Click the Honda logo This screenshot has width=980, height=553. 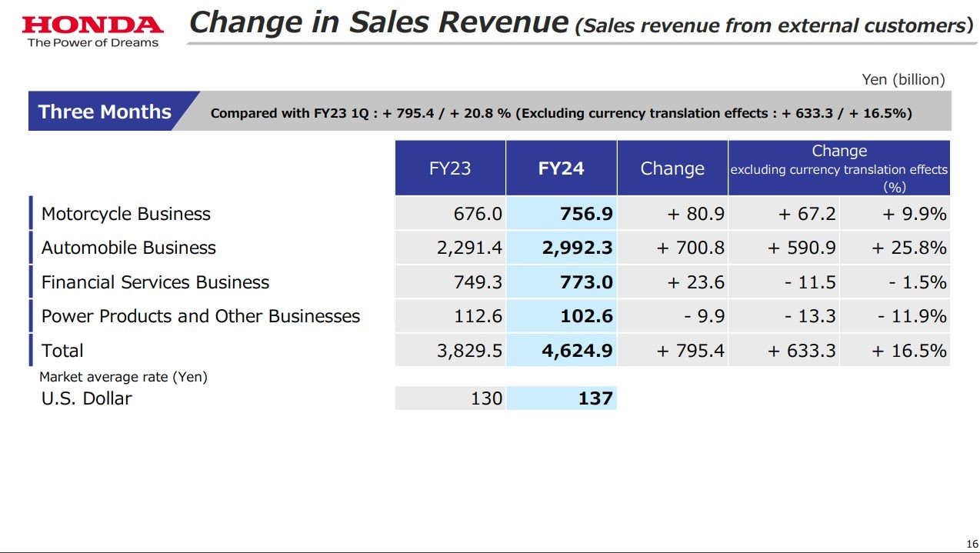92,31
